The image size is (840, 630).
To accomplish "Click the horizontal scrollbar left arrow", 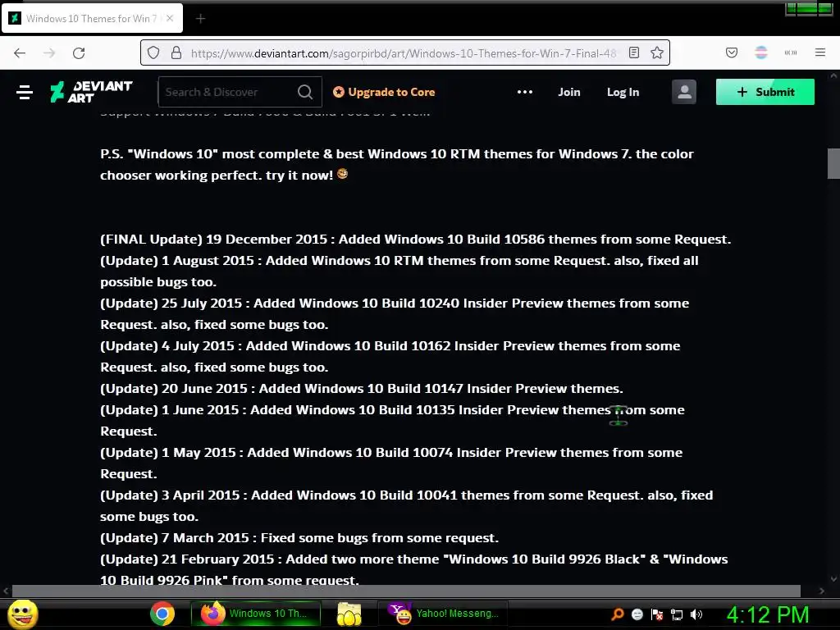I will [6, 591].
